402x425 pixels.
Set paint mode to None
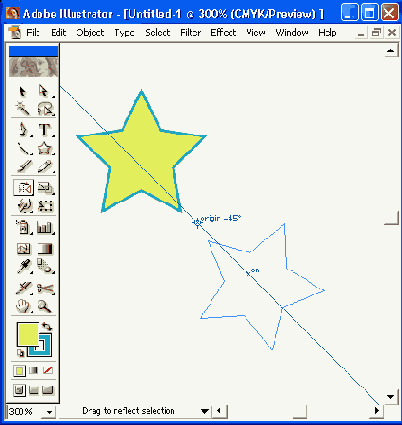click(48, 370)
